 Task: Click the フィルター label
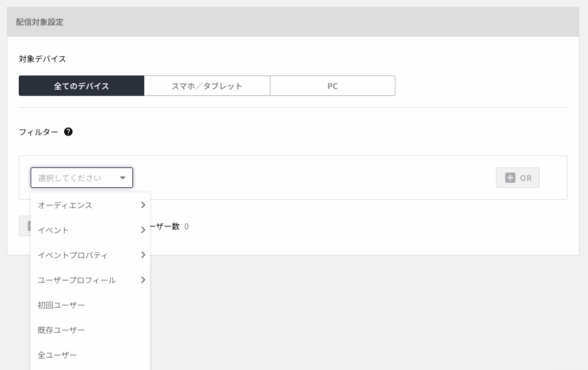[39, 132]
